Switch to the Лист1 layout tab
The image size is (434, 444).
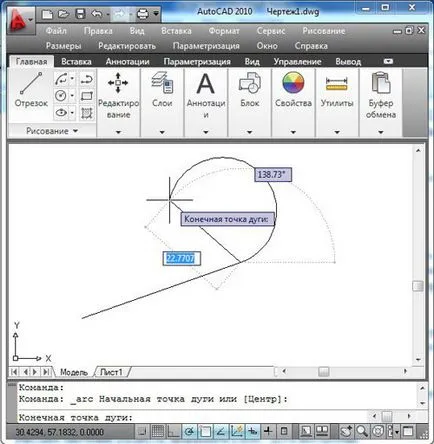point(111,372)
